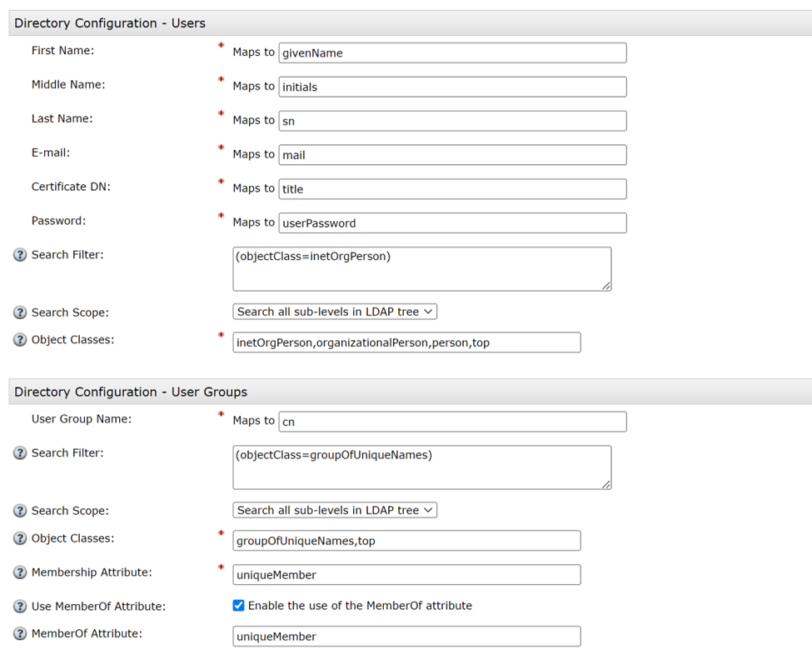Click the User Group Name cn field

pos(452,422)
